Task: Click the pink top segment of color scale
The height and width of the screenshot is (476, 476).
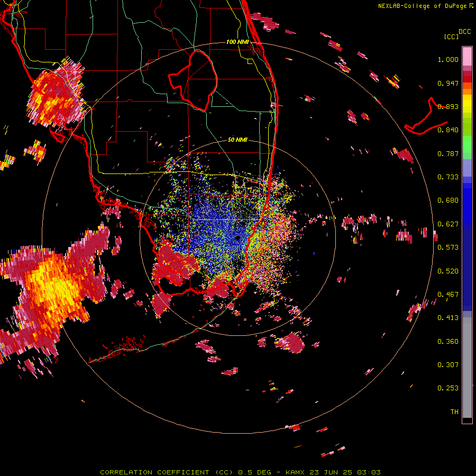Action: [467, 57]
